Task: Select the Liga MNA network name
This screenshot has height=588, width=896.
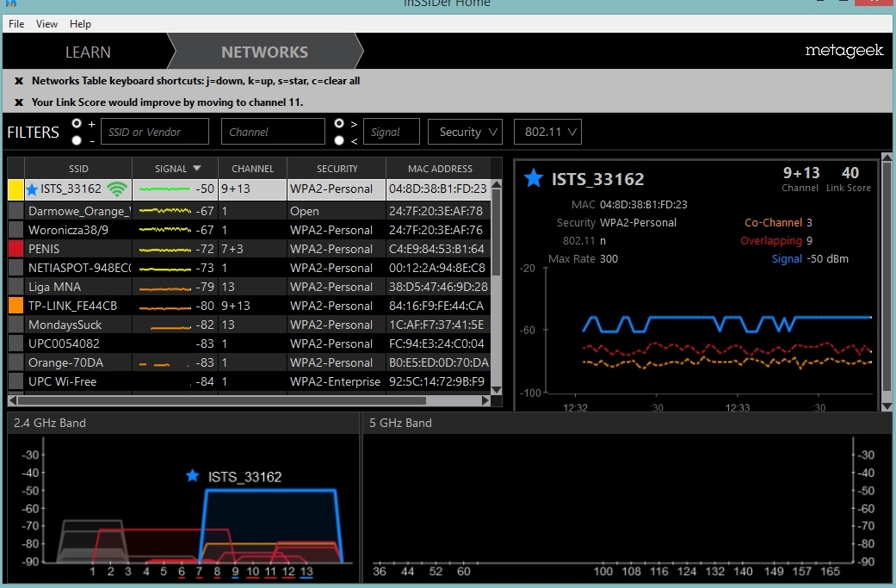Action: tap(55, 287)
